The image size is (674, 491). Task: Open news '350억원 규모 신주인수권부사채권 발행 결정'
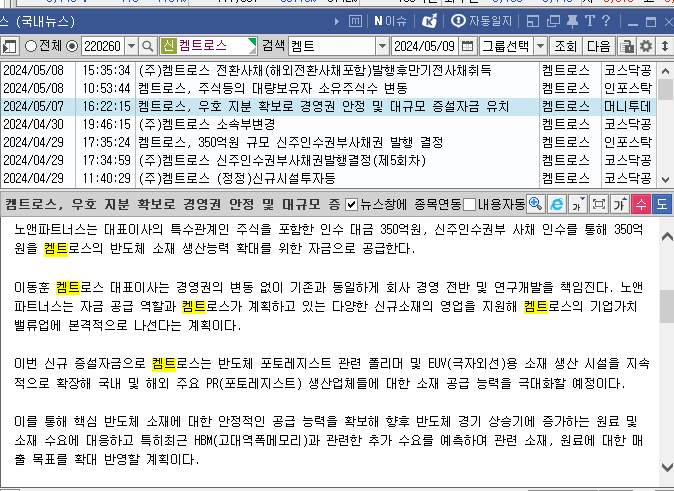(291, 142)
